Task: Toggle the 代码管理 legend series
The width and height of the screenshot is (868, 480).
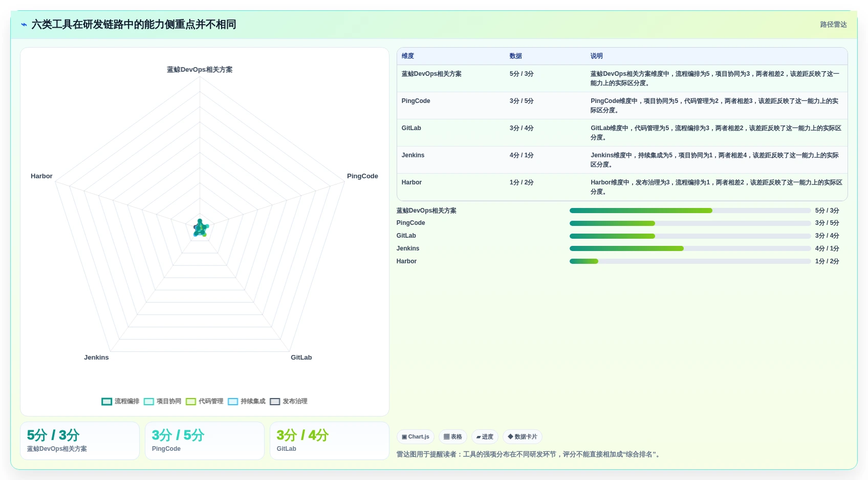Action: (x=205, y=401)
